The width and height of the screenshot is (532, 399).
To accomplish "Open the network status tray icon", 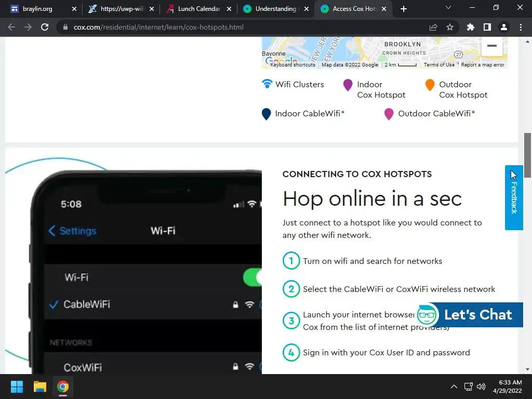I will click(x=469, y=387).
